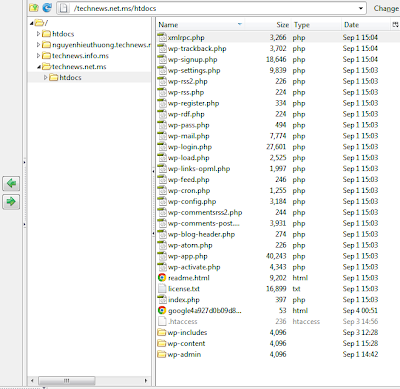Click the green right transfer arrow
This screenshot has width=400, height=389.
(11, 202)
